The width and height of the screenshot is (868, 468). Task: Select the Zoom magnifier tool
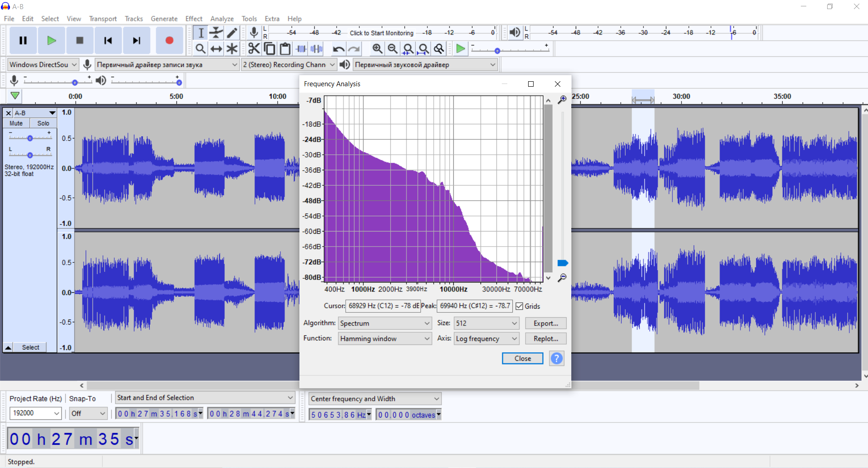pos(201,49)
